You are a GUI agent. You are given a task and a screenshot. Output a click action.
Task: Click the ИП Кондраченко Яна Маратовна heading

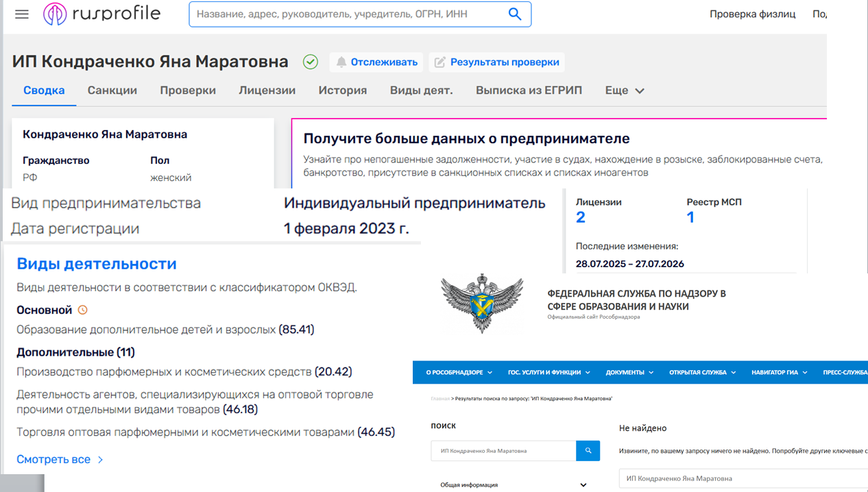pyautogui.click(x=150, y=62)
